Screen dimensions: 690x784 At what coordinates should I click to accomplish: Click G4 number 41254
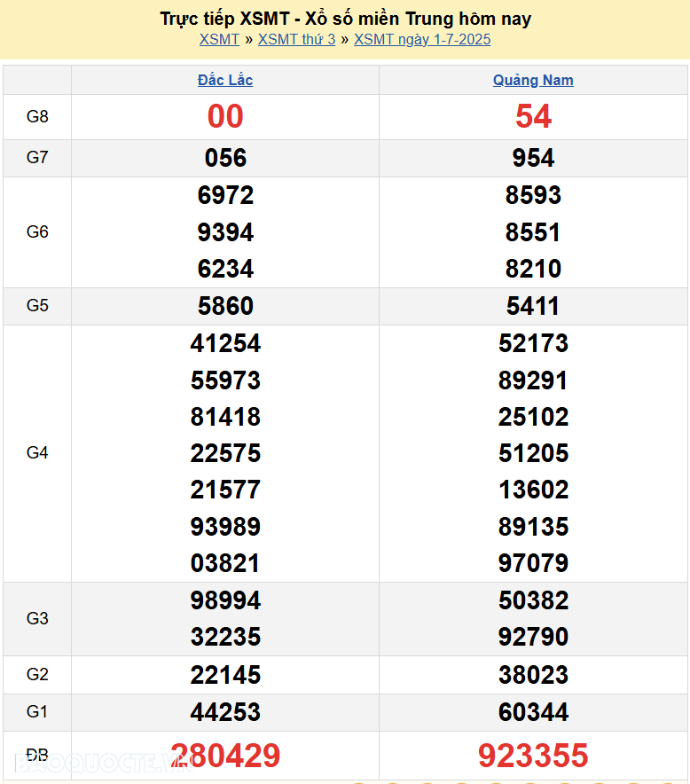pos(225,343)
